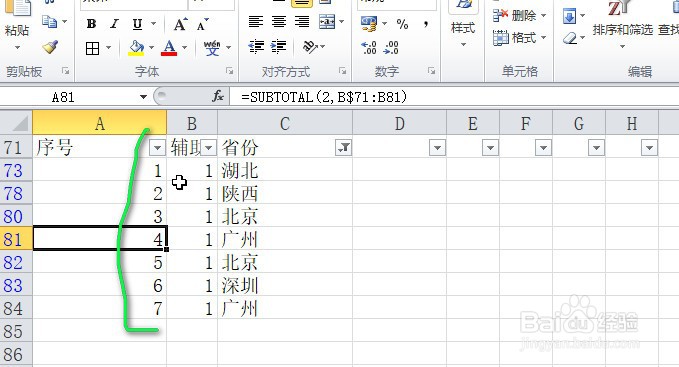
Task: Click the wén phonetic guide icon
Action: tap(212, 48)
